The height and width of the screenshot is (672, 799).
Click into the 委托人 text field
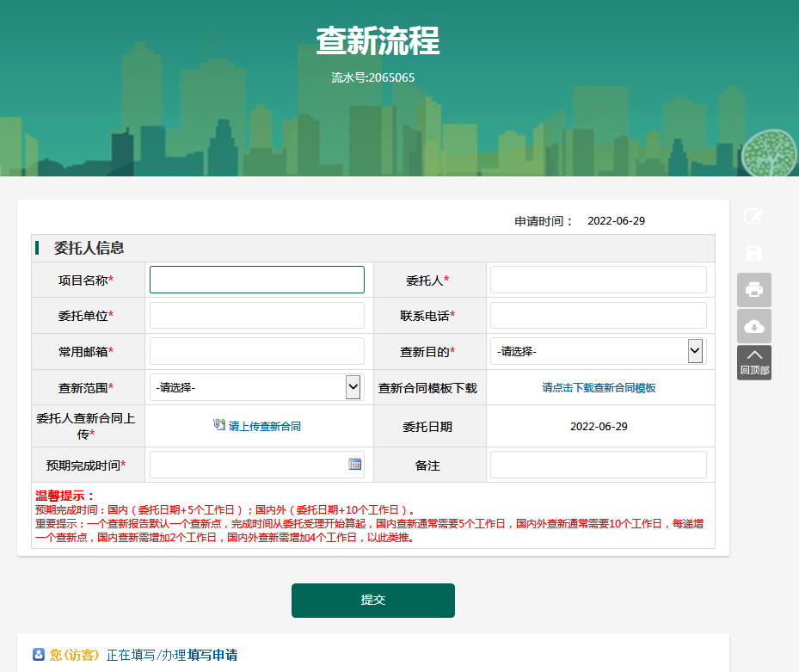coord(598,280)
